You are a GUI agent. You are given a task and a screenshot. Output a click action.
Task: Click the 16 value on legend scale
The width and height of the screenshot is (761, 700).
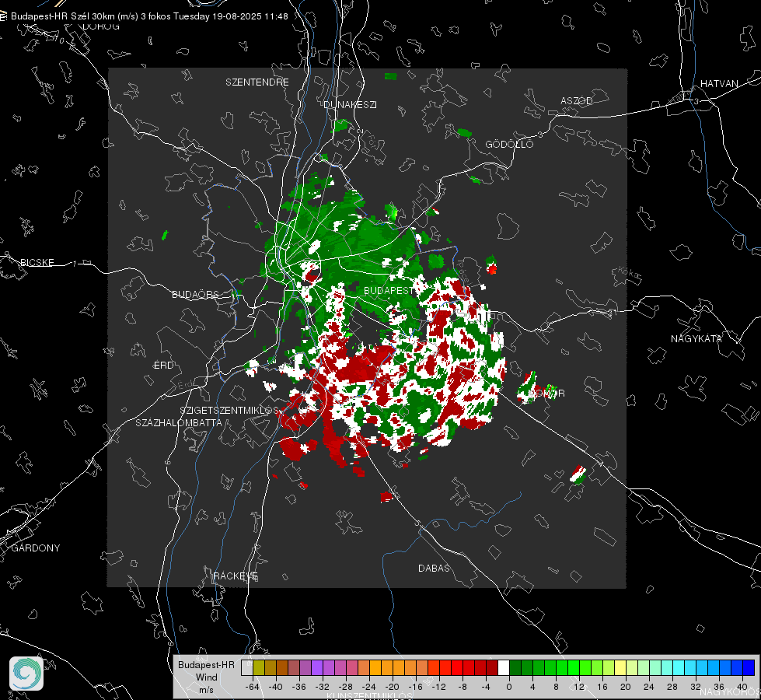click(x=602, y=687)
